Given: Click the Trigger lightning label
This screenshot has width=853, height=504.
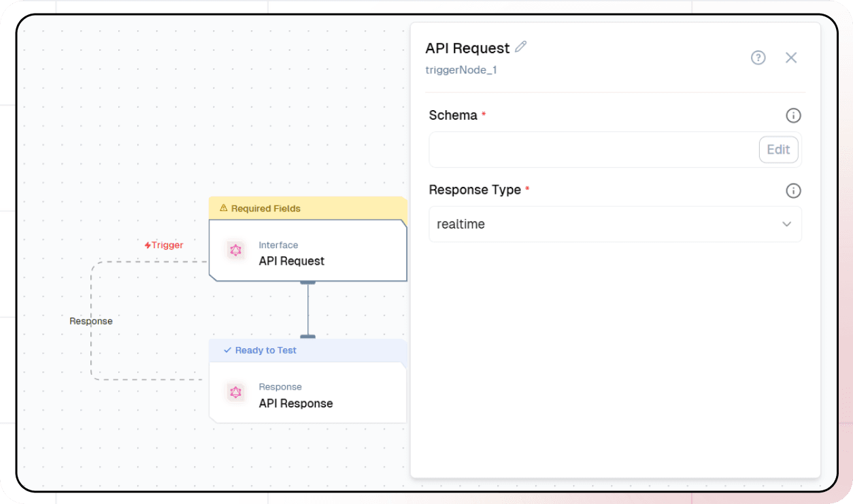Looking at the screenshot, I should 163,245.
